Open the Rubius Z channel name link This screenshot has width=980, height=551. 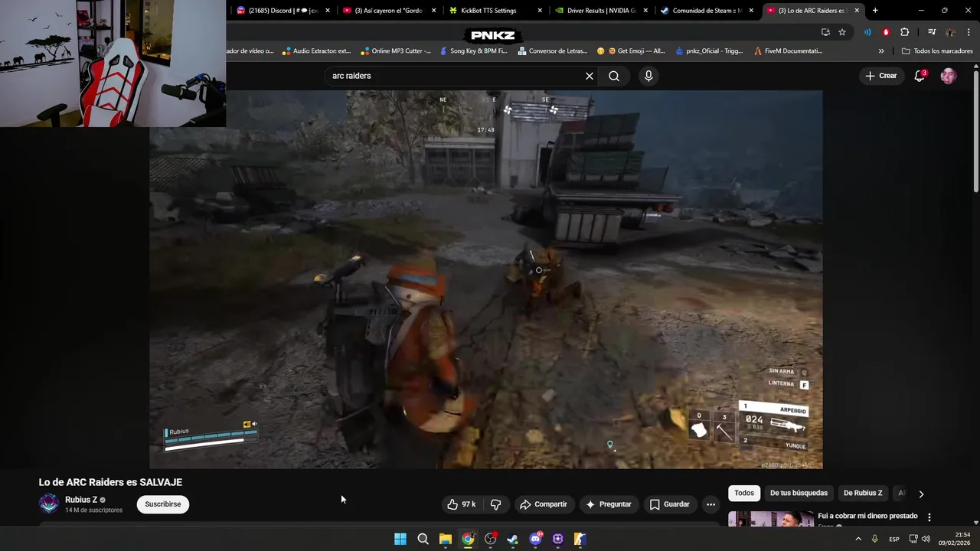coord(81,500)
